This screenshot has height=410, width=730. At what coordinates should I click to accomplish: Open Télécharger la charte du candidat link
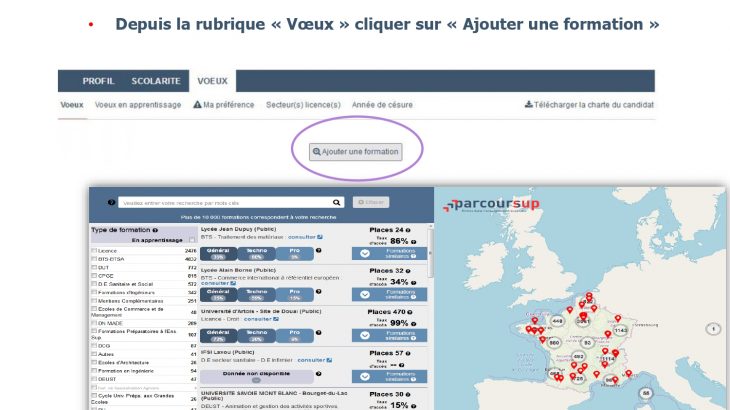(x=589, y=104)
